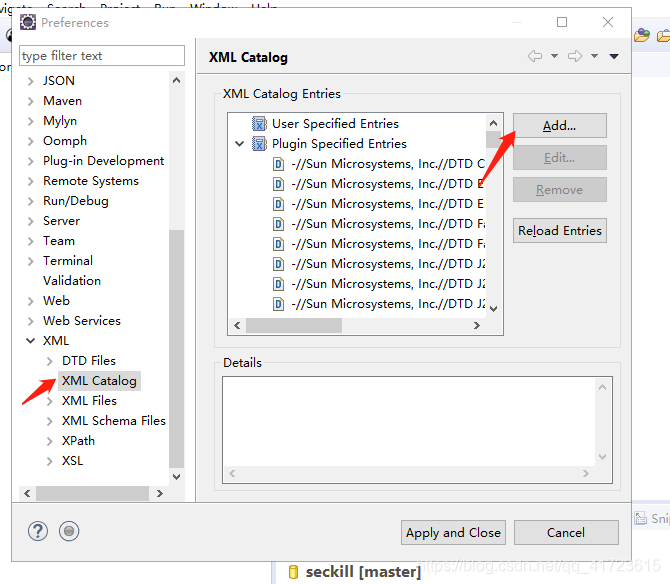Click the Remove button
This screenshot has width=670, height=584.
pos(560,190)
